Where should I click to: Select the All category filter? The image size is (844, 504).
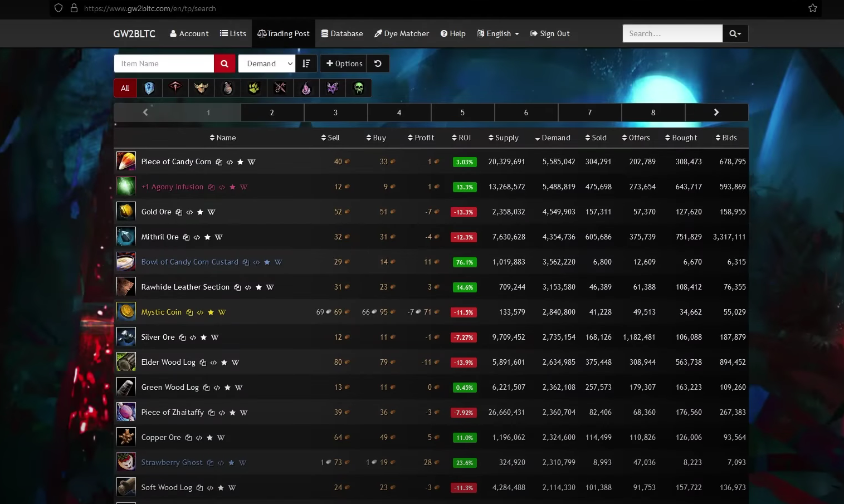click(x=125, y=88)
